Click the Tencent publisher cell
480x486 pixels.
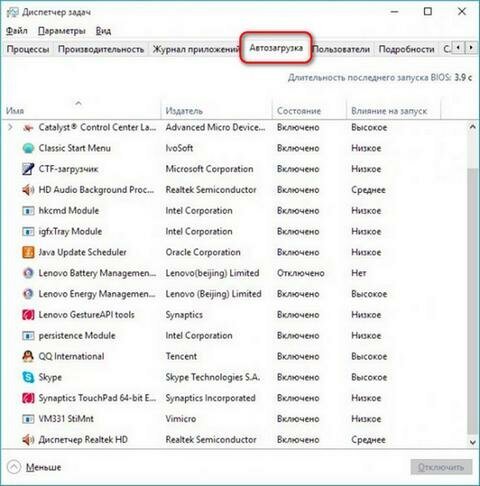tap(181, 356)
